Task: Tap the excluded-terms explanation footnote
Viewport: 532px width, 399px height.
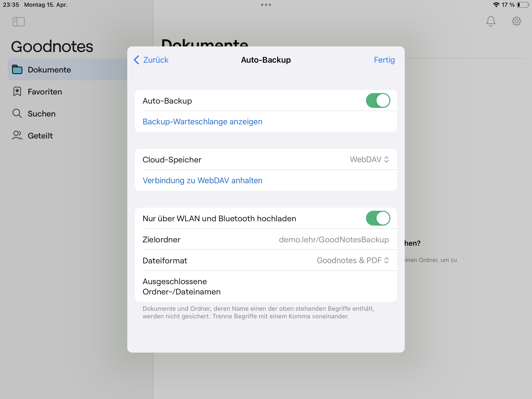Action: (258, 312)
